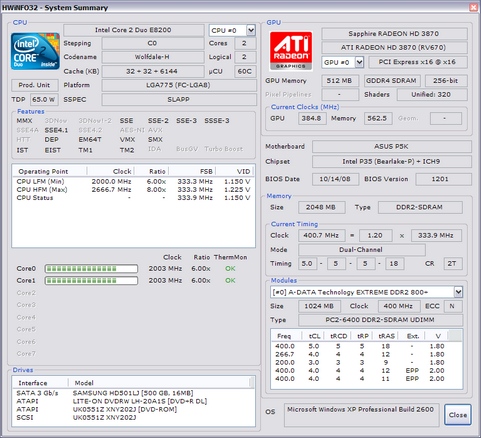Open the GPU #0 selector dropdown
Image resolution: width=481 pixels, height=438 pixels.
click(x=359, y=62)
